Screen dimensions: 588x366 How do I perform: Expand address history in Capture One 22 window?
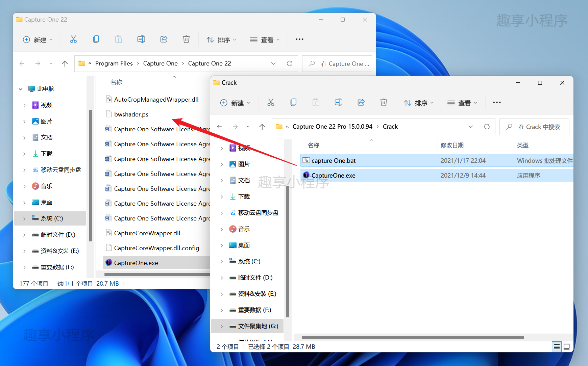pyautogui.click(x=273, y=63)
